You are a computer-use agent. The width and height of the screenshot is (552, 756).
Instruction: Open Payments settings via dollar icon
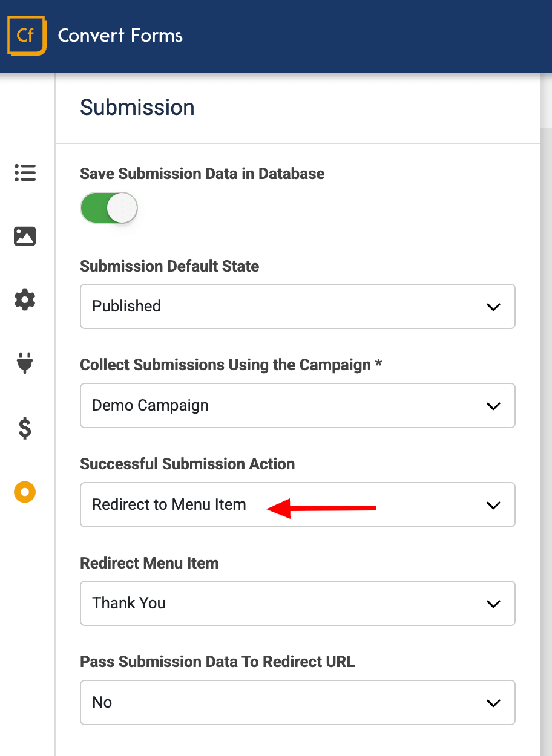click(24, 429)
